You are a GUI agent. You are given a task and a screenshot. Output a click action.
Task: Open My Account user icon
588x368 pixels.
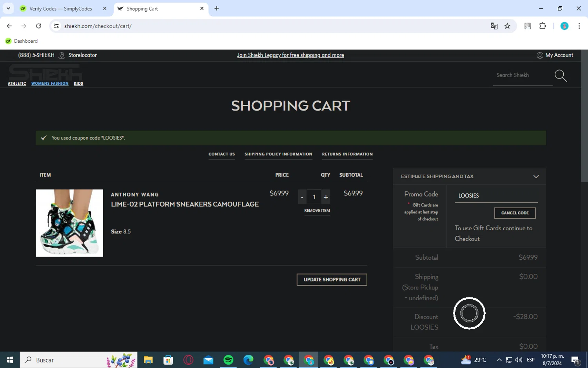pos(540,55)
